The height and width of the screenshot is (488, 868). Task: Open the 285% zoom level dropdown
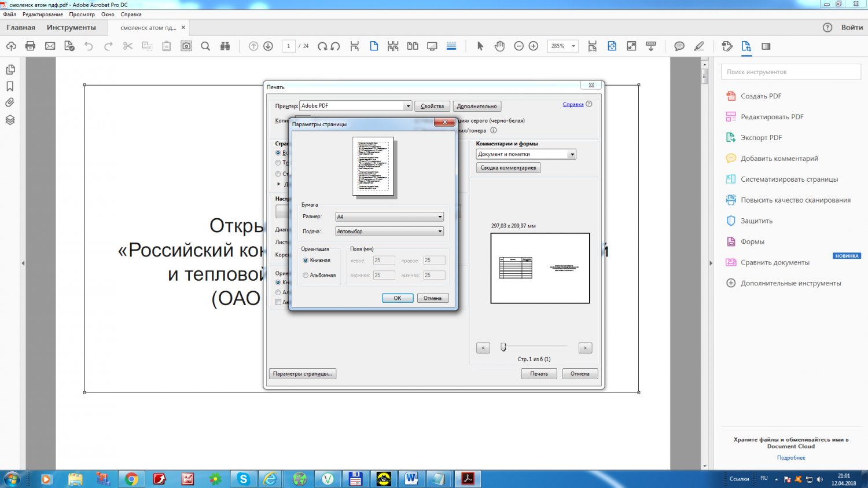tap(563, 46)
